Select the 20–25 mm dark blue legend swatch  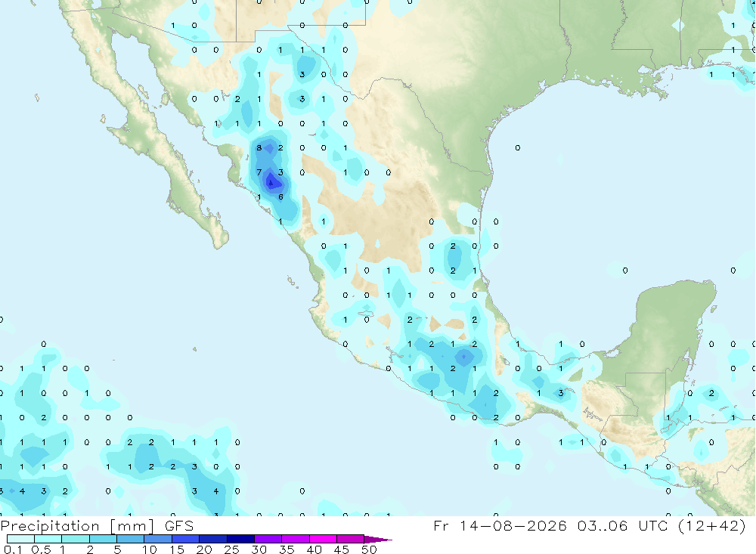[212, 539]
